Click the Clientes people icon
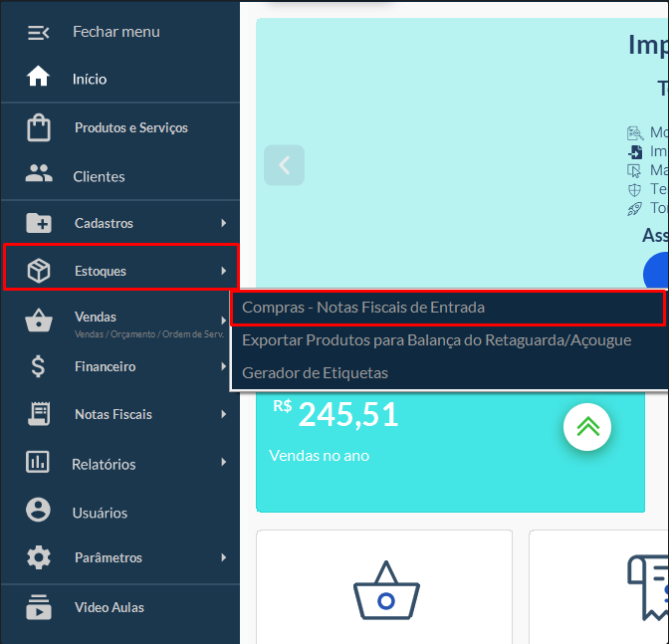 coord(38,175)
